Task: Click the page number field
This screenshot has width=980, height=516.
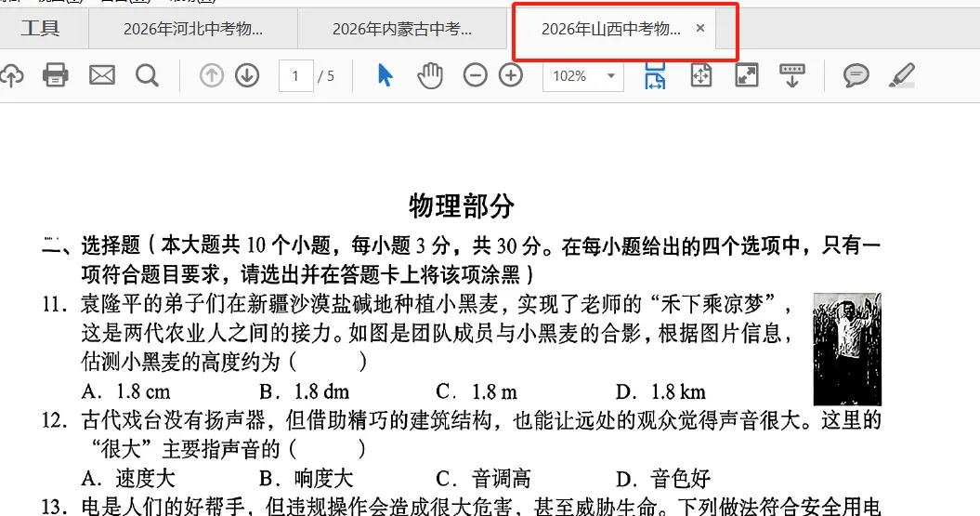Action: pos(295,76)
